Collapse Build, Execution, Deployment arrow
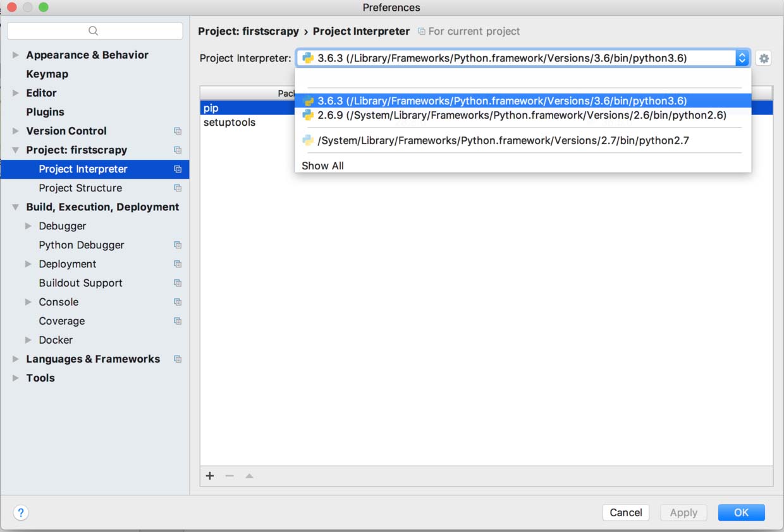This screenshot has width=784, height=532. (16, 207)
